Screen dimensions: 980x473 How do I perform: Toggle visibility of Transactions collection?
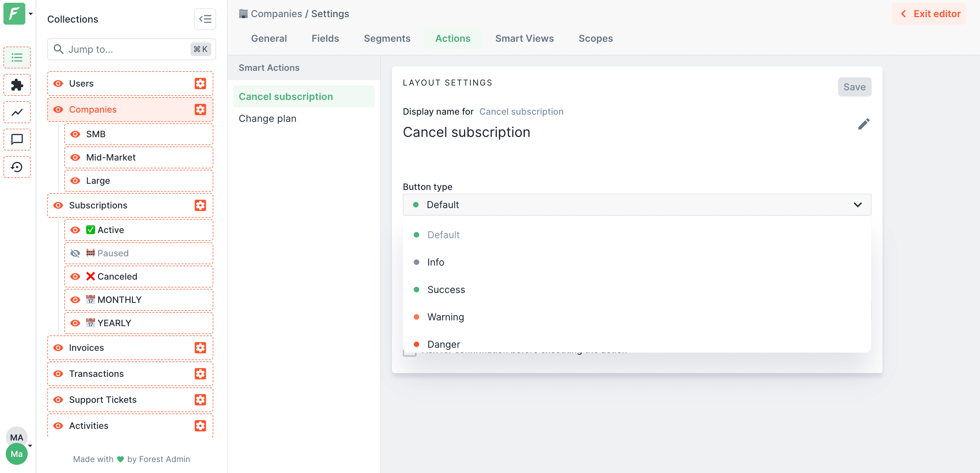pyautogui.click(x=58, y=374)
